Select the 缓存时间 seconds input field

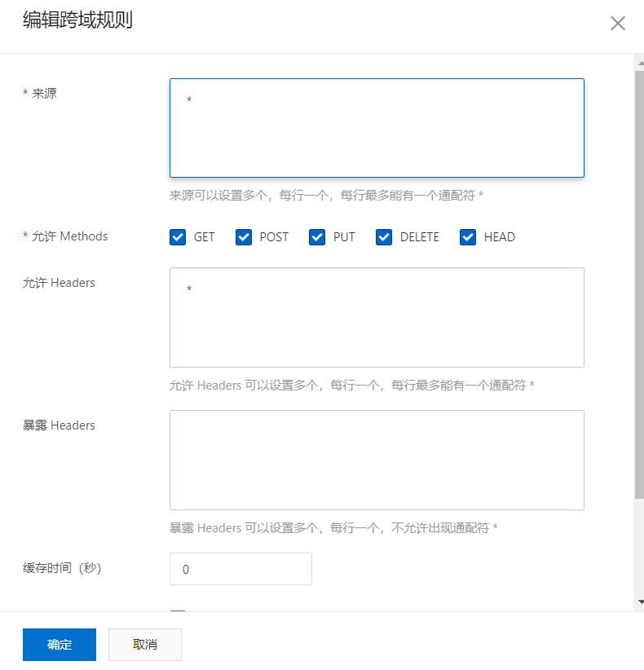coord(240,569)
